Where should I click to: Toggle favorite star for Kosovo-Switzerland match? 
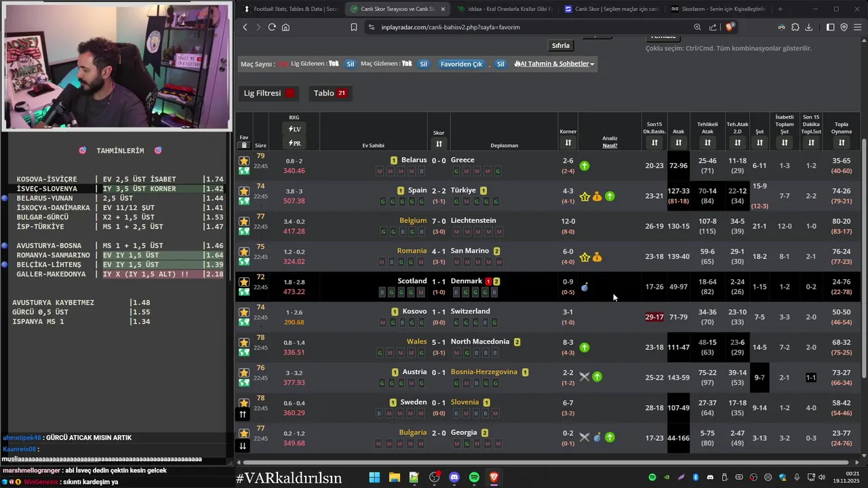pos(244,312)
